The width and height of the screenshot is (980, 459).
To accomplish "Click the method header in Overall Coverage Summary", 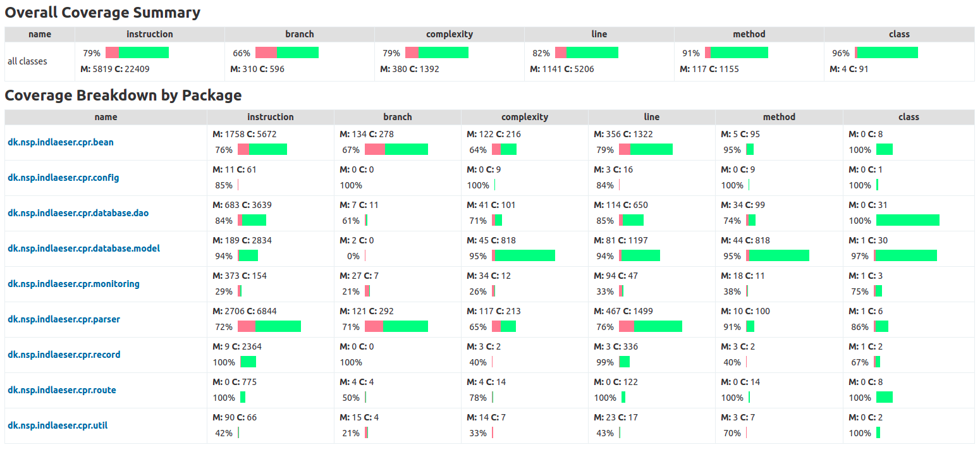I will pos(749,34).
